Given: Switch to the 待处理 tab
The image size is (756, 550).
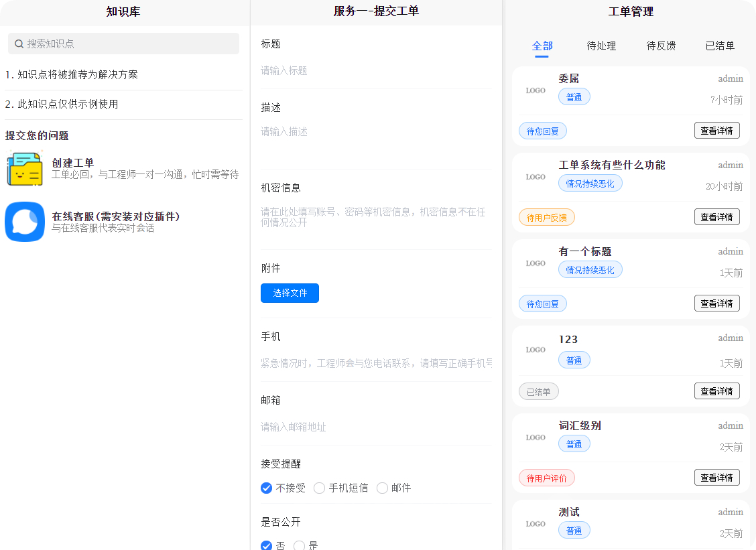Looking at the screenshot, I should pos(601,46).
